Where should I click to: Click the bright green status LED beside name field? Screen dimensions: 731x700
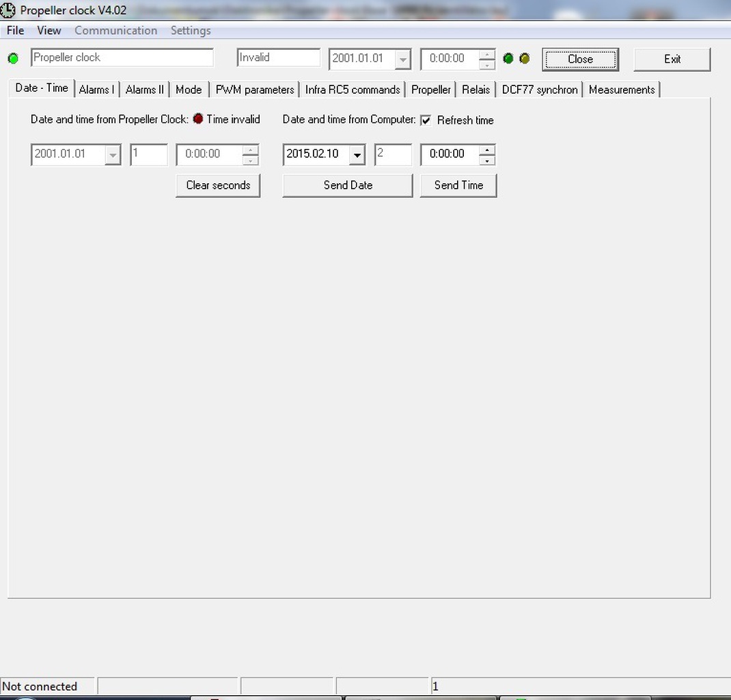13,58
